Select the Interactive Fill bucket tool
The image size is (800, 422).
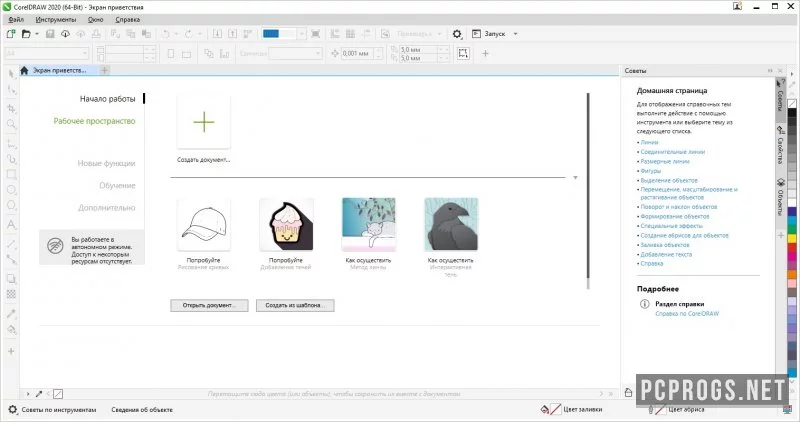pos(11,330)
